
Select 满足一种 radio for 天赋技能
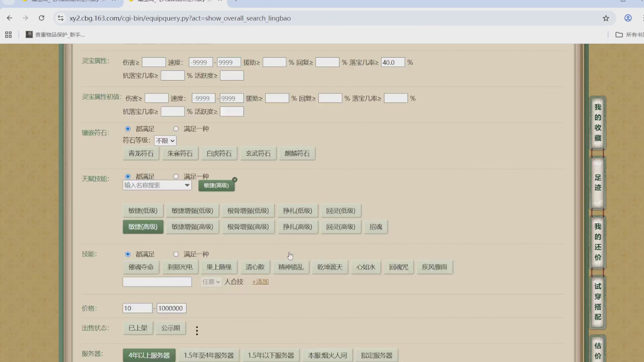pyautogui.click(x=176, y=176)
